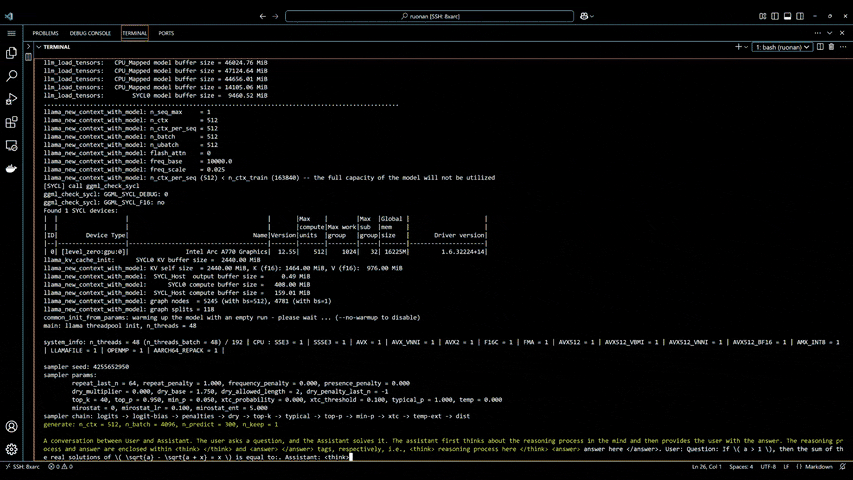Click the 'generate: n_ctx = 512' line
Screen dimensions: 853x480
[x=161, y=424]
